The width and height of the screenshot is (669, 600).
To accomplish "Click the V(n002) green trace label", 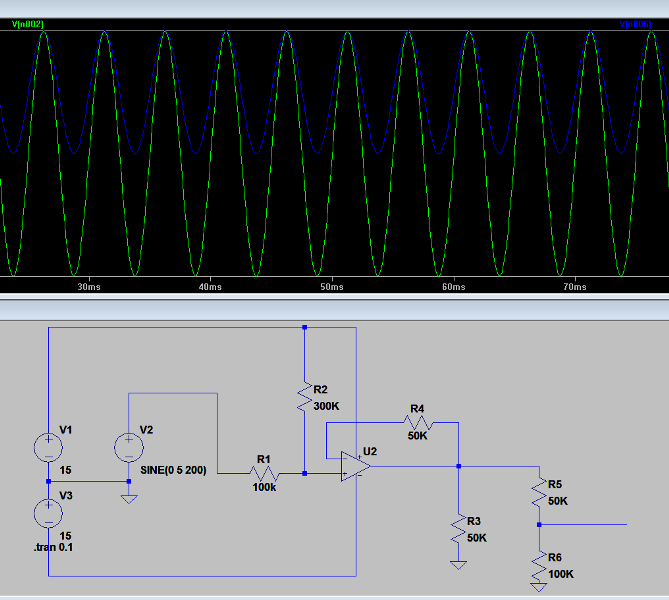I will tap(27, 24).
